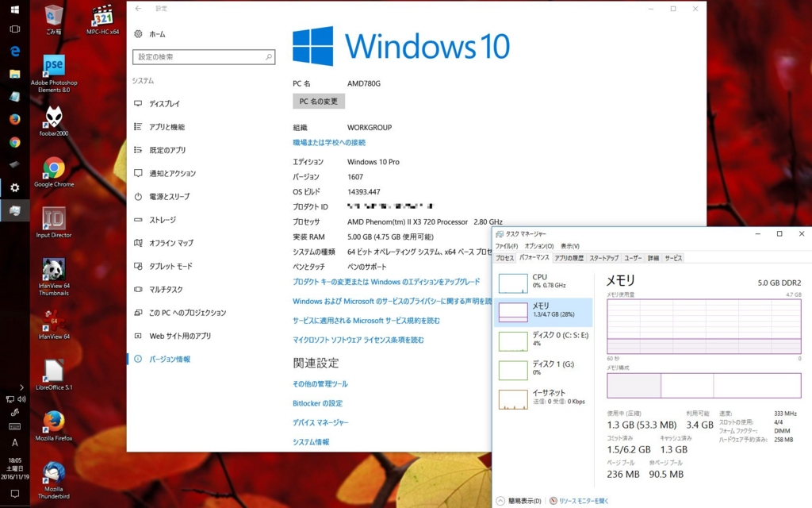Select the Google Chrome desktop shortcut
This screenshot has width=812, height=508.
click(x=54, y=172)
